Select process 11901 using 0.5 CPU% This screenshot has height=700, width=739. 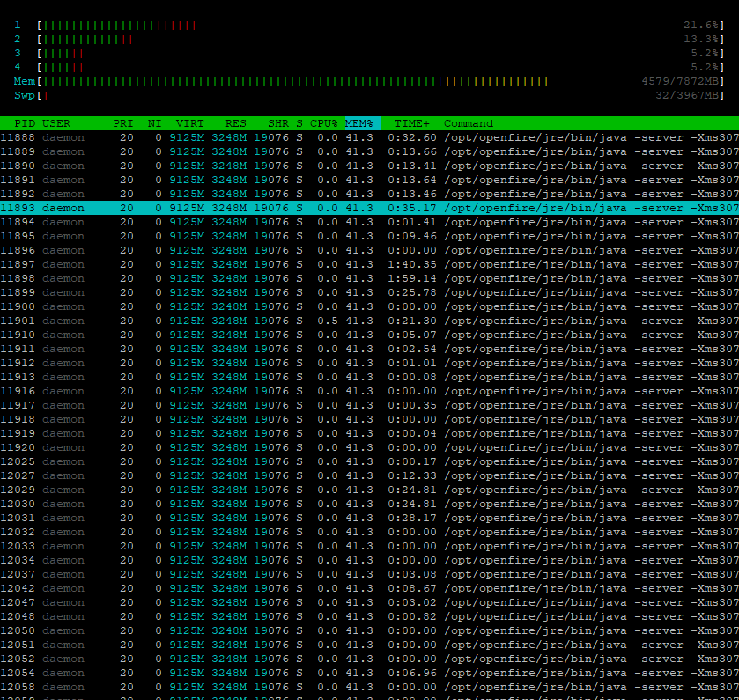click(x=370, y=321)
